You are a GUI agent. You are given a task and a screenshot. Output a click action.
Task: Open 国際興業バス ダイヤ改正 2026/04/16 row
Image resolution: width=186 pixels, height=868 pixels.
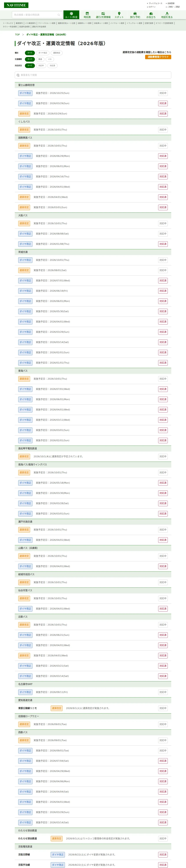click(x=93, y=176)
